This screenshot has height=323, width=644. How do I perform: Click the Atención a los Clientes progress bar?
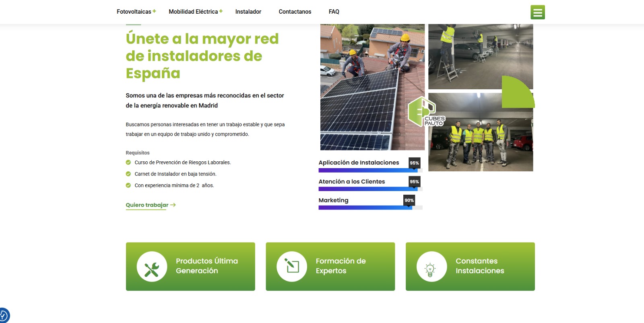(370, 189)
